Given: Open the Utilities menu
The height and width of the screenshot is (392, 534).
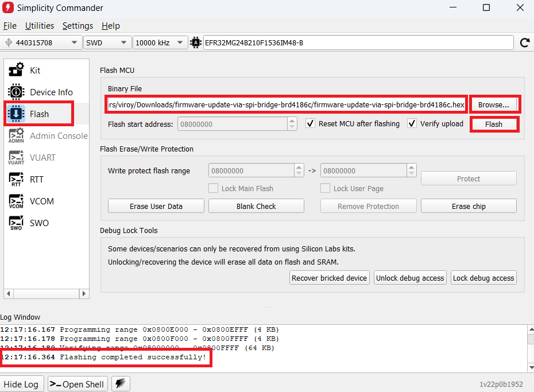Looking at the screenshot, I should [40, 26].
